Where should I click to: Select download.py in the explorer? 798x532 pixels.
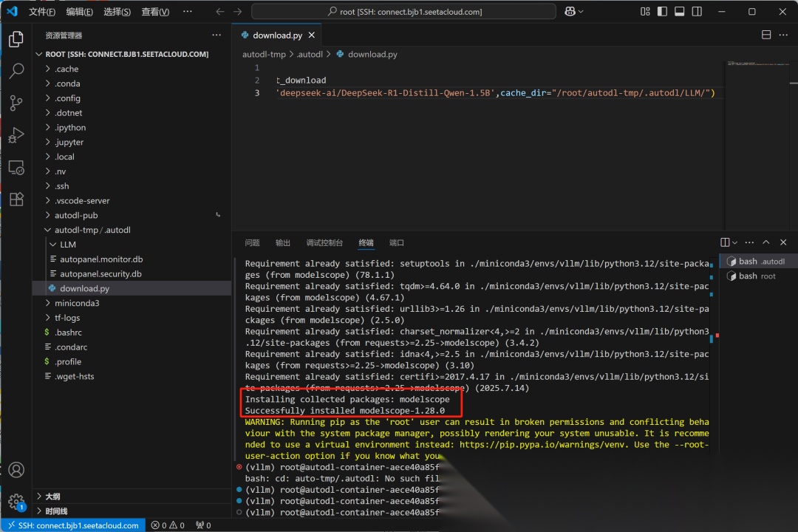[x=132, y=288]
